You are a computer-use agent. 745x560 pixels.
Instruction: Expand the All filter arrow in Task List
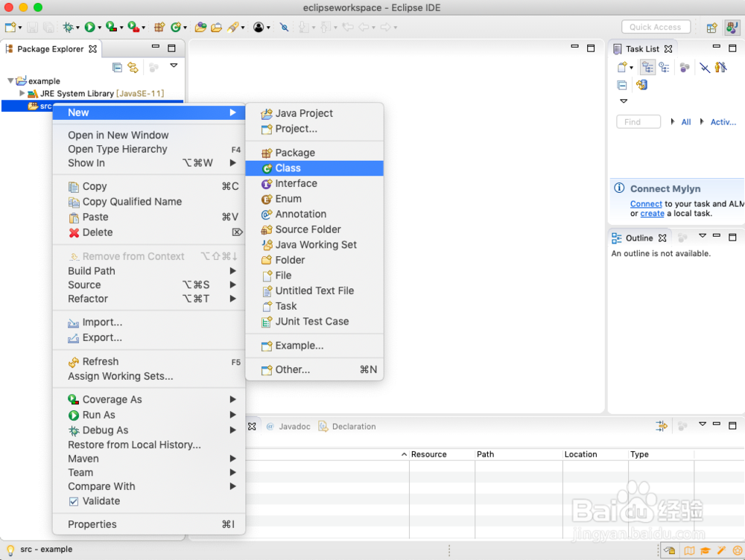pos(673,121)
